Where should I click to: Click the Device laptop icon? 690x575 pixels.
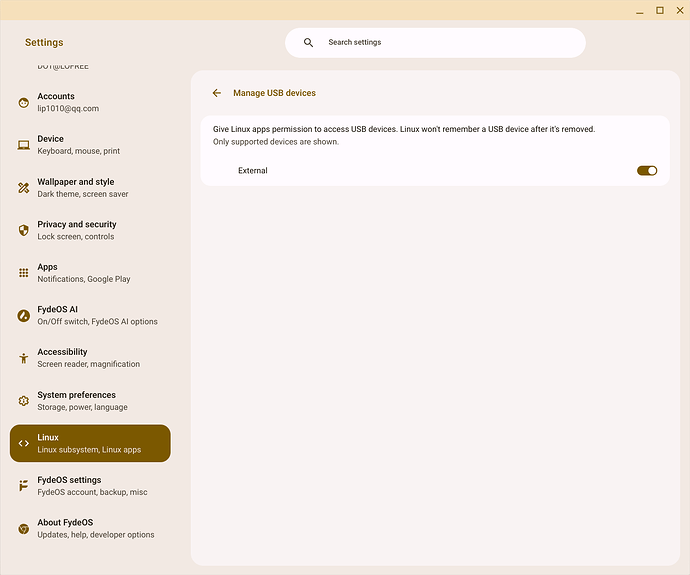pos(24,145)
